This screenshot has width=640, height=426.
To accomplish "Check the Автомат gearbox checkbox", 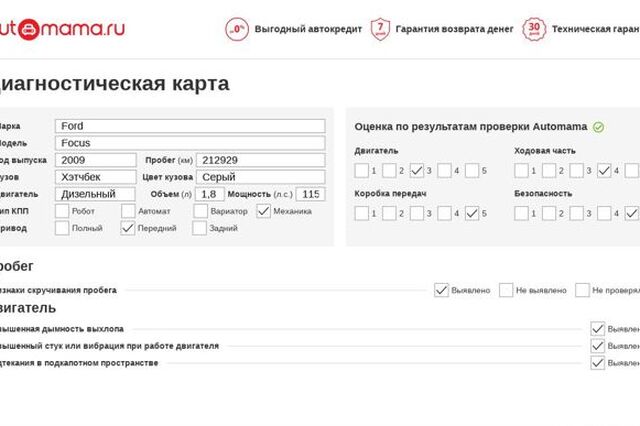I will [x=128, y=211].
